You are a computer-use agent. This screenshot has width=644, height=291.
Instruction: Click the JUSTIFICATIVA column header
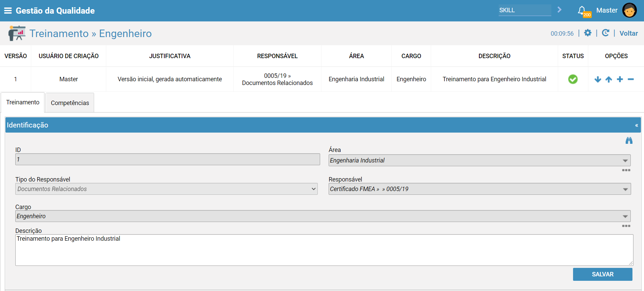click(170, 56)
